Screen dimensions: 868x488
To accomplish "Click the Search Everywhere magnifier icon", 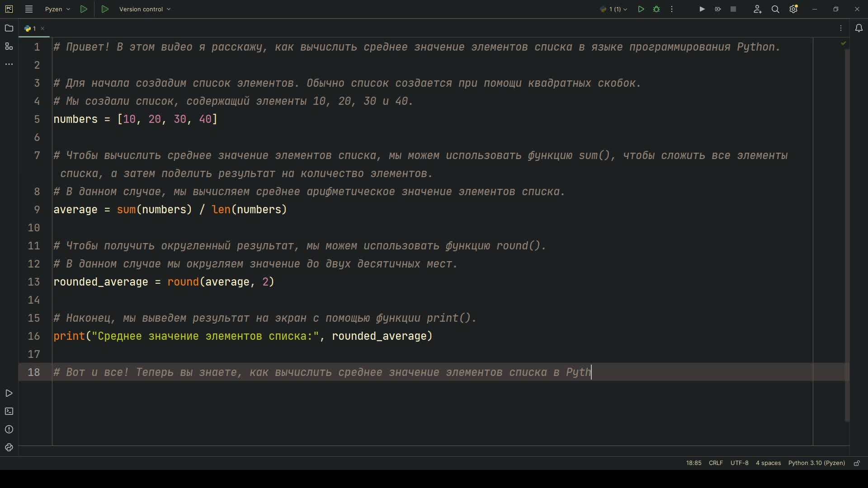I will pos(775,9).
